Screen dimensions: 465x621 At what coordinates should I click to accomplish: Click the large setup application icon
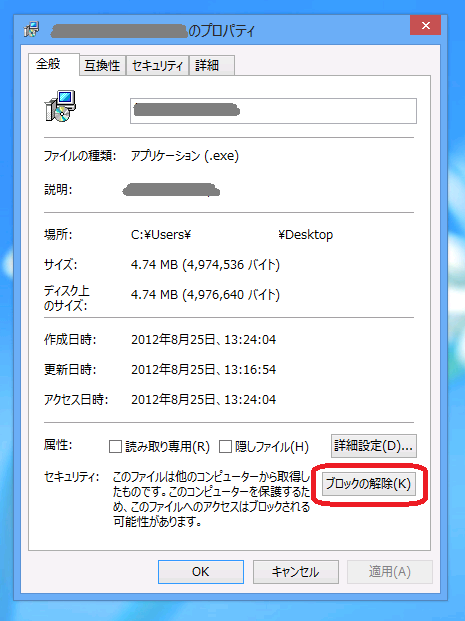click(x=60, y=106)
